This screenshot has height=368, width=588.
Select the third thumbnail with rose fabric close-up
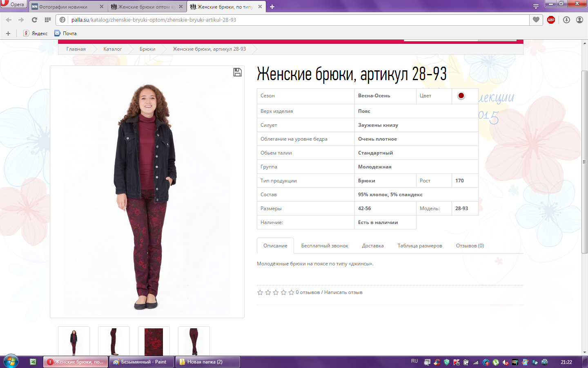click(154, 341)
